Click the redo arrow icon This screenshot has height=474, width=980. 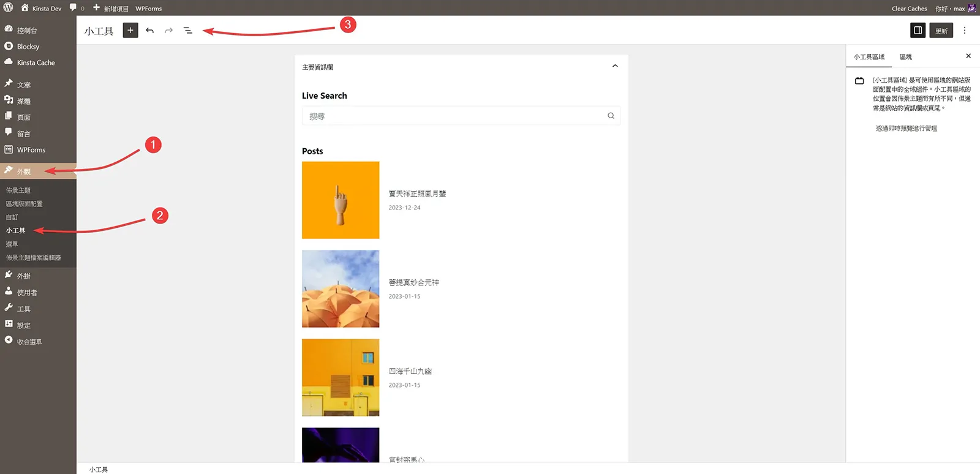(169, 30)
